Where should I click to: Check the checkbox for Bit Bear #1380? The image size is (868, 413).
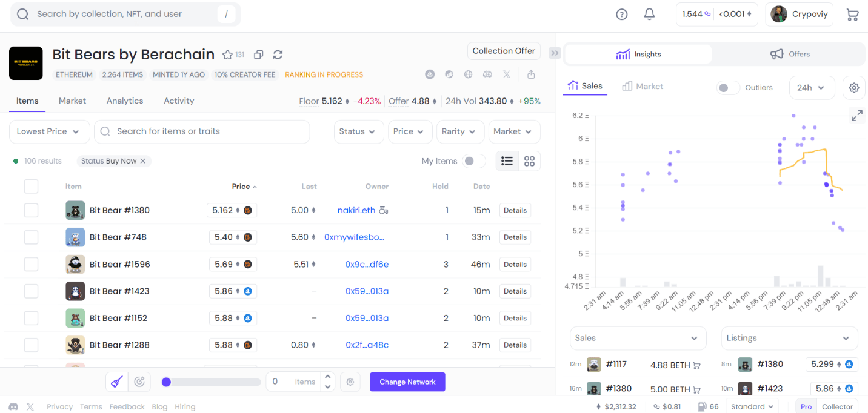(31, 210)
